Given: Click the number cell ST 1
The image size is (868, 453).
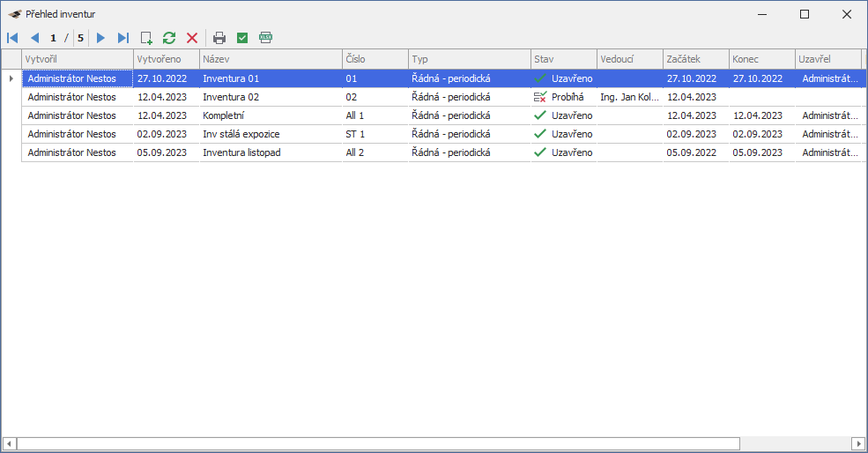Looking at the screenshot, I should 375,134.
